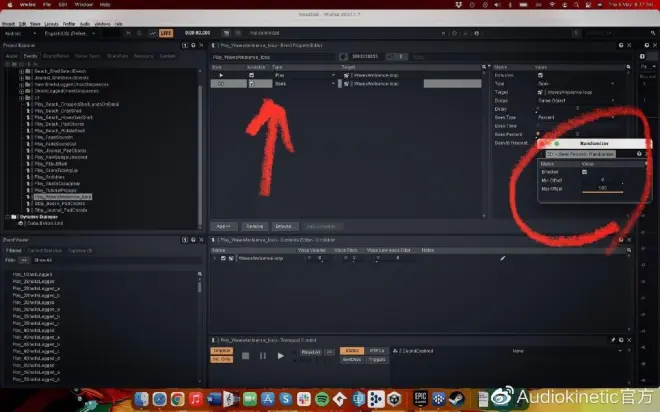The width and height of the screenshot is (660, 412).
Task: Toggle Enabled checkbox in Randomizer window
Action: click(x=585, y=172)
